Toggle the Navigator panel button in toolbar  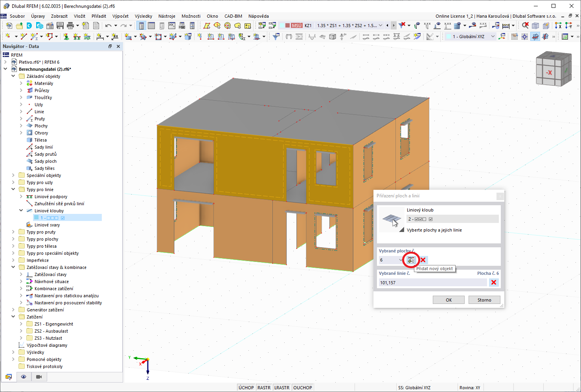tap(141, 26)
